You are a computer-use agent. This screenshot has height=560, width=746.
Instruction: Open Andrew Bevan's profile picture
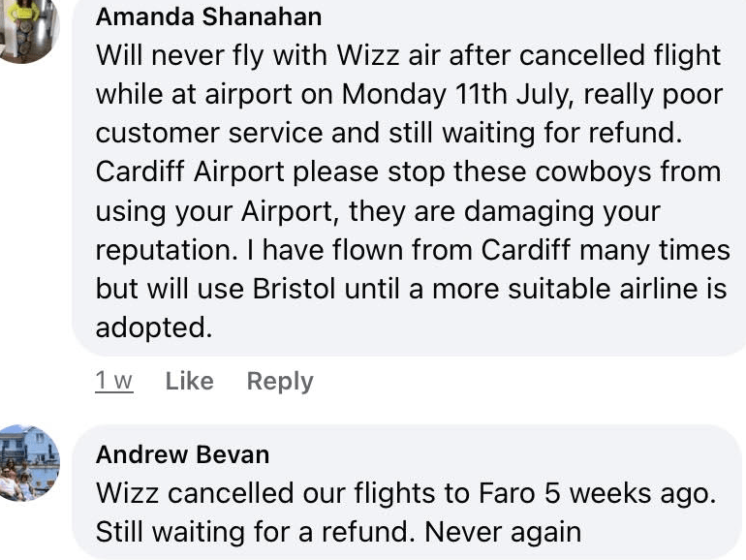pyautogui.click(x=29, y=463)
